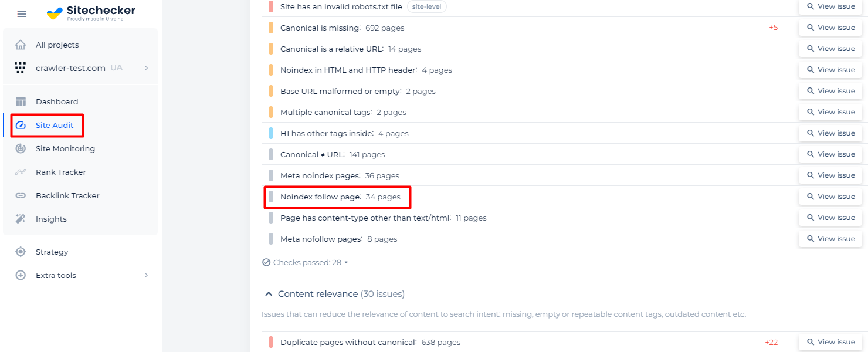Expand the Extra tools menu
The width and height of the screenshot is (868, 352).
pyautogui.click(x=146, y=275)
